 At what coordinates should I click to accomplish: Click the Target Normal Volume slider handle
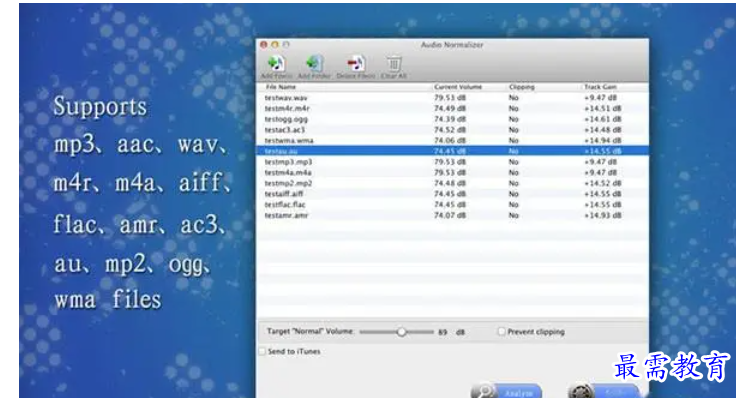401,332
